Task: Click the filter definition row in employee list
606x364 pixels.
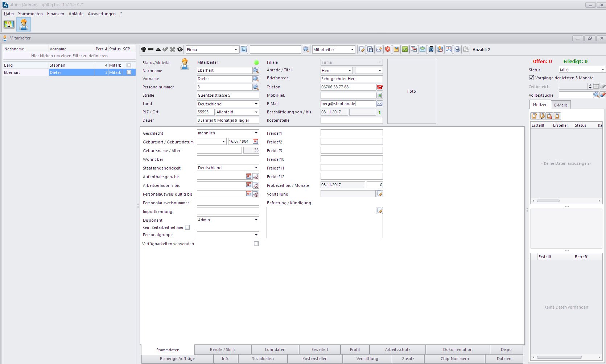Action: point(69,56)
